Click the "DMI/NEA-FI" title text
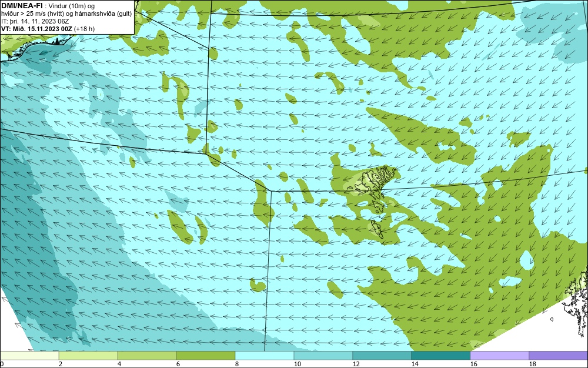The height and width of the screenshot is (368, 588). [x=22, y=5]
